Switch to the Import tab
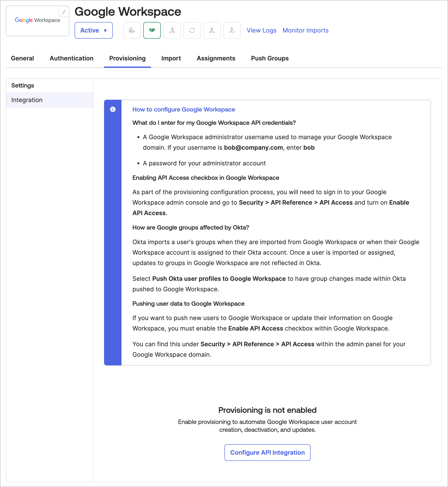 (x=171, y=58)
